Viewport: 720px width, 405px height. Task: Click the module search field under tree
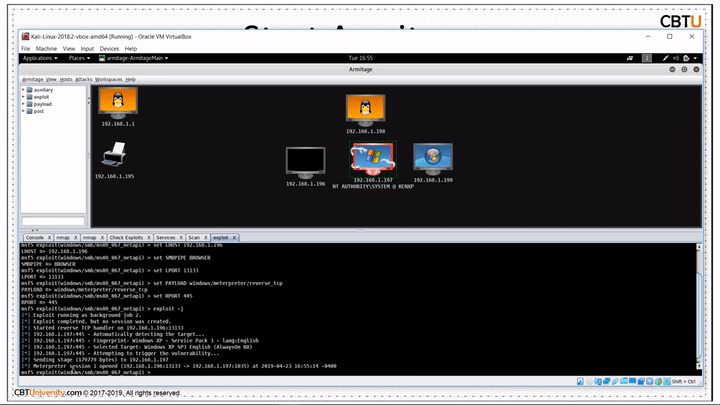coord(53,221)
